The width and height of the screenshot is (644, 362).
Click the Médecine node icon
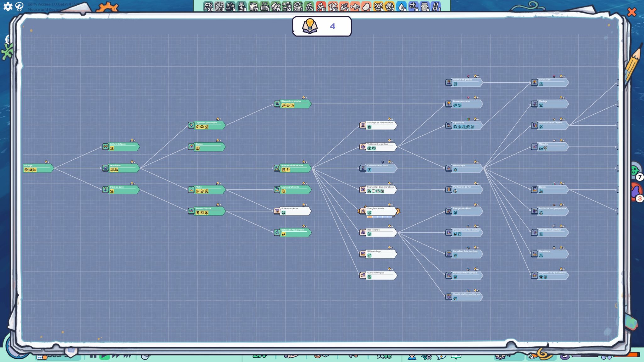click(535, 147)
